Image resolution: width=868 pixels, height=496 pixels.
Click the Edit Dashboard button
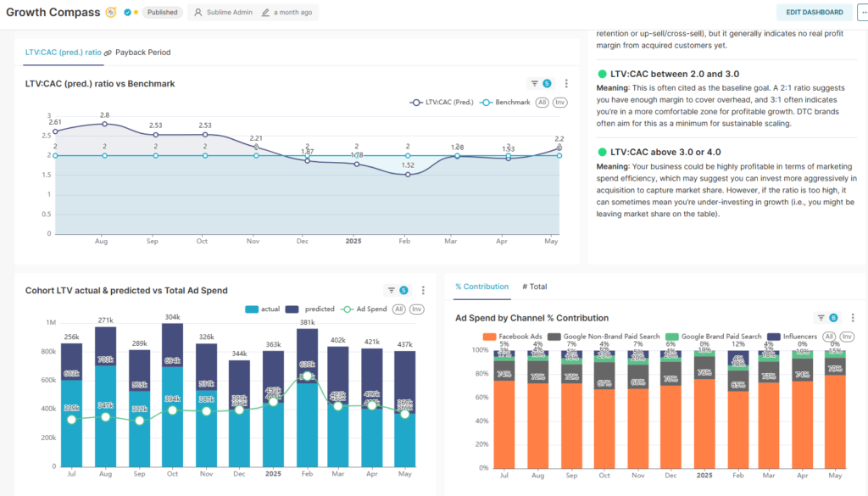tap(815, 12)
